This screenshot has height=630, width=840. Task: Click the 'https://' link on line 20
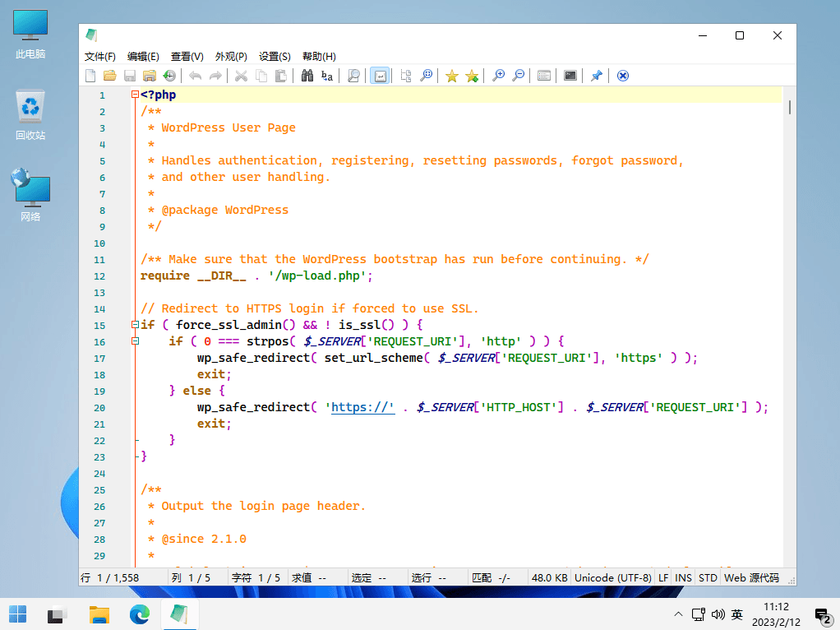[x=362, y=407]
